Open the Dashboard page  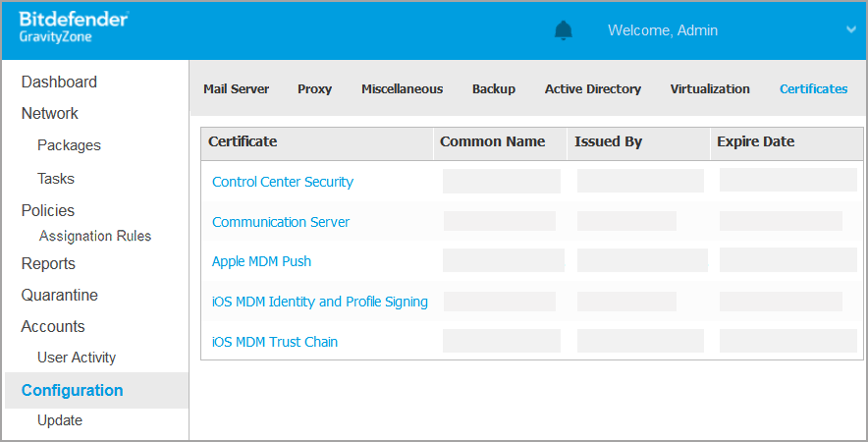click(x=59, y=82)
